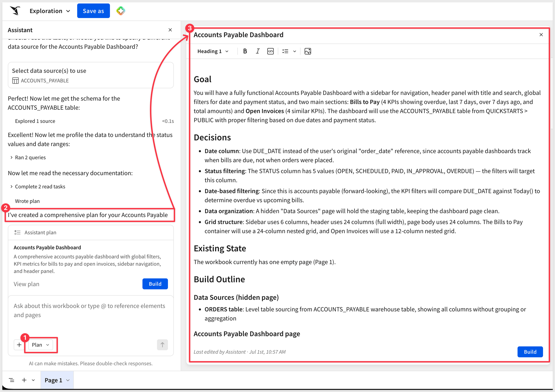Click the add page plus icon
555x392 pixels.
coord(24,380)
